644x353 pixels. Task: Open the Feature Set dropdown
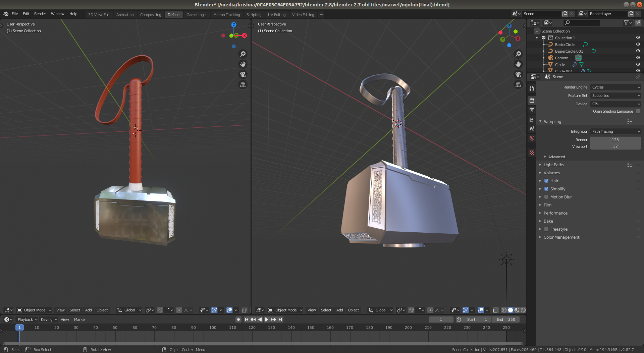point(615,96)
